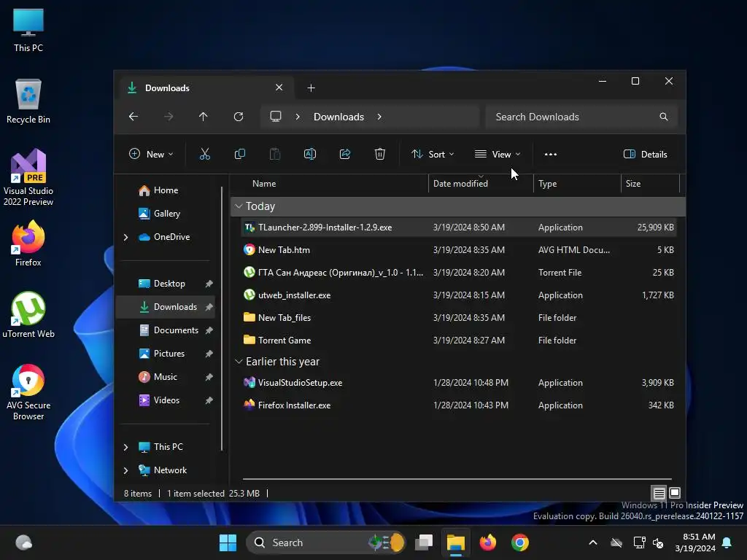This screenshot has width=747, height=560.
Task: Click the Cut scissors icon in toolbar
Action: click(x=204, y=154)
